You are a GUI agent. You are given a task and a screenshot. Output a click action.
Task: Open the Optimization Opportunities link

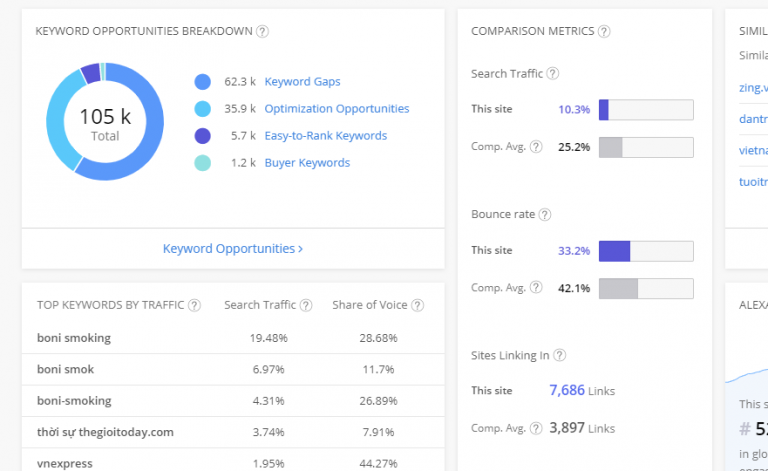[x=336, y=109]
